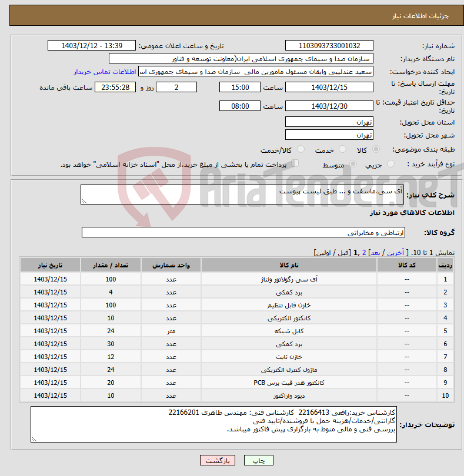Select the خدمت radio button

[342, 149]
